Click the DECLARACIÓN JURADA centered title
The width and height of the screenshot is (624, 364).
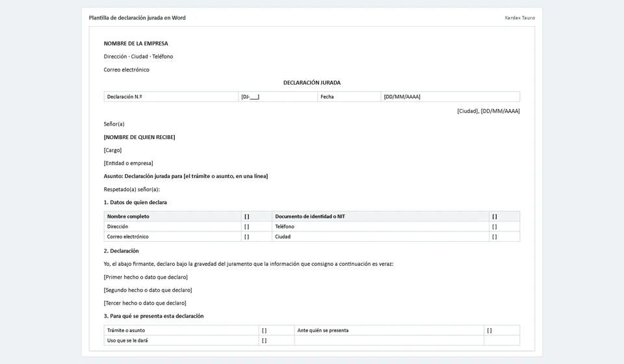[x=312, y=83]
